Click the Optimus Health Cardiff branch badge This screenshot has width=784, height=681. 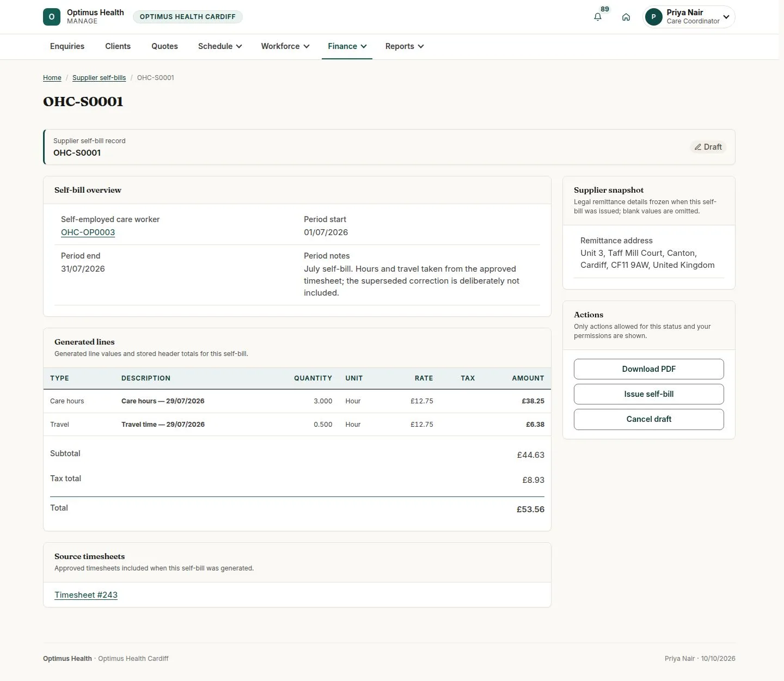coord(188,17)
